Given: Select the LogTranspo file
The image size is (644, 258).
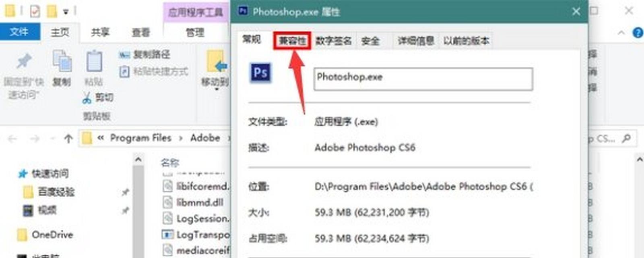Looking at the screenshot, I should [196, 234].
